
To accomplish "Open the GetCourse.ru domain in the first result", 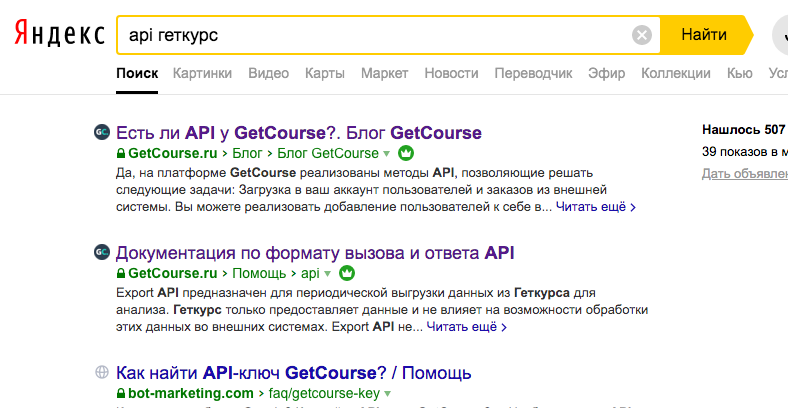I will pos(173,153).
